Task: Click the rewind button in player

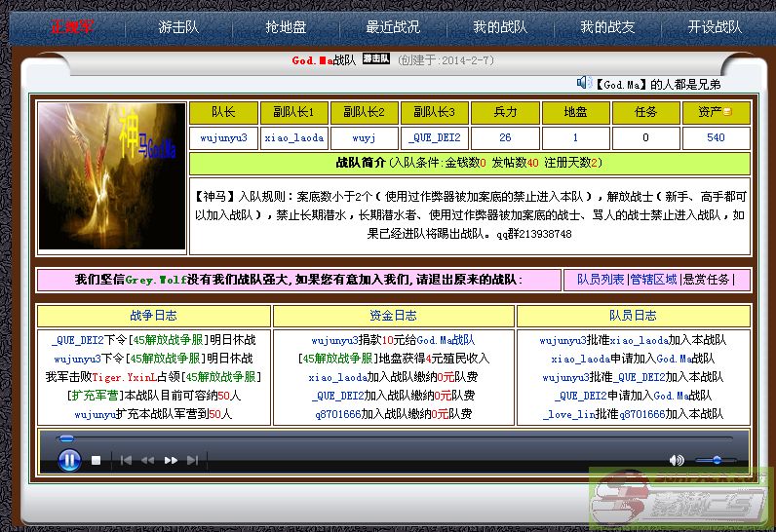Action: [147, 460]
